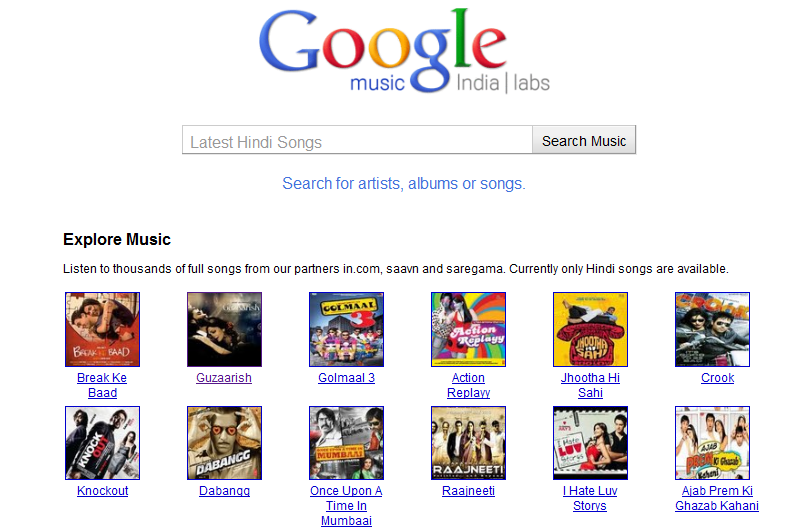Click the Knockout album cover
Viewport: 798px width, 531px height.
pyautogui.click(x=102, y=443)
